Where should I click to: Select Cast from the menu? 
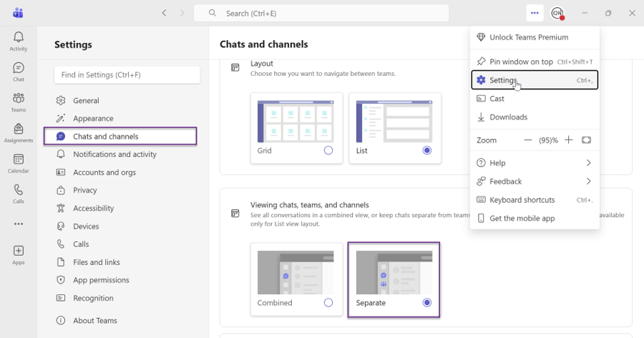pos(535,99)
